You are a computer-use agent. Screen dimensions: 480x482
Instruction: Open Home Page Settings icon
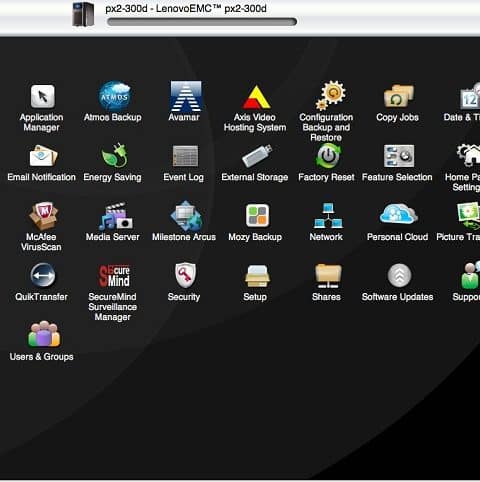point(469,155)
